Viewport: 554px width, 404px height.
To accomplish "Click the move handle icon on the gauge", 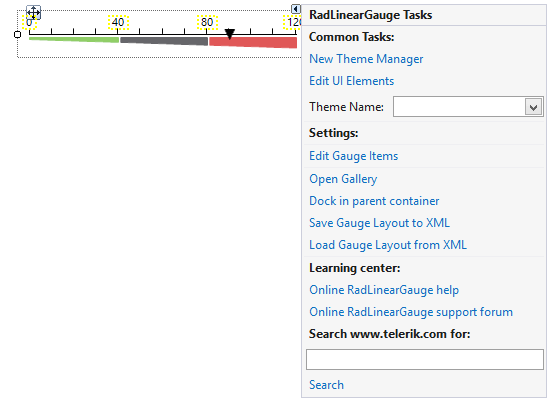I will [x=34, y=13].
